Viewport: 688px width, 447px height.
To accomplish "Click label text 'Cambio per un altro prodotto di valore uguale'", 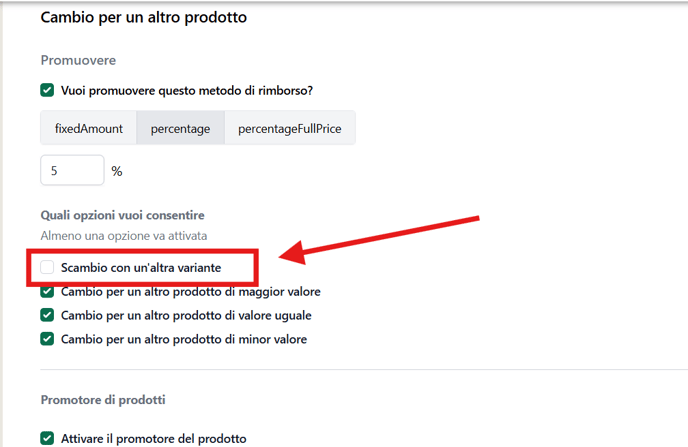I will [186, 315].
